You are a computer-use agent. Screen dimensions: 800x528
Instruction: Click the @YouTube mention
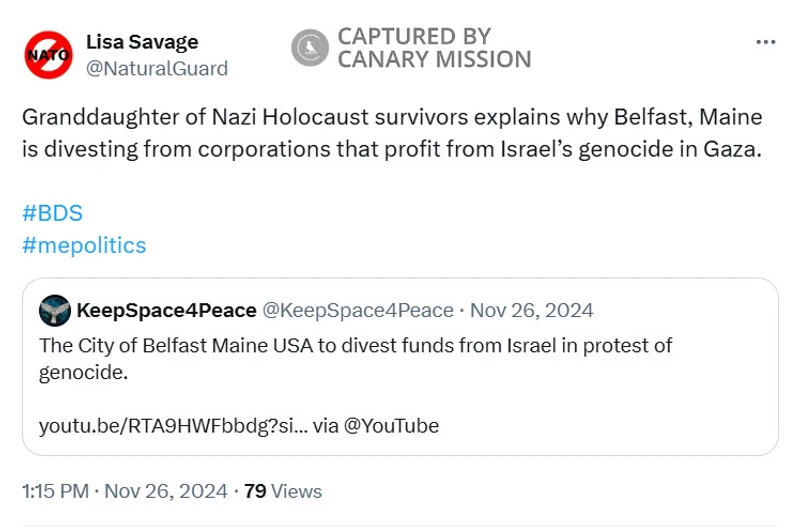[391, 425]
